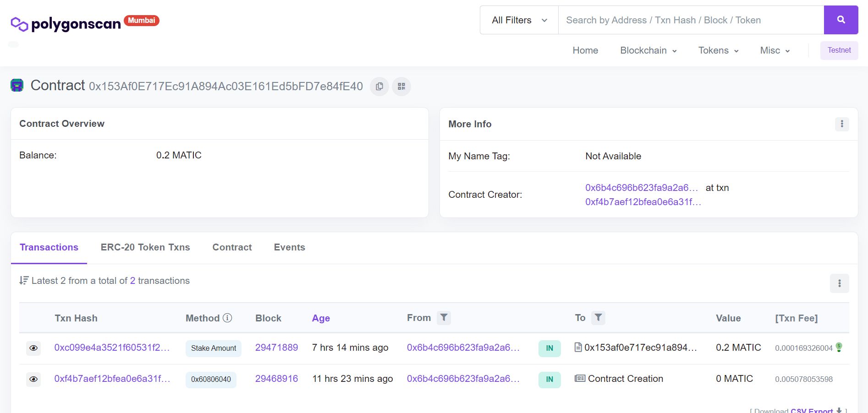Click the 0 MATIC value cell
This screenshot has width=868, height=413.
734,379
